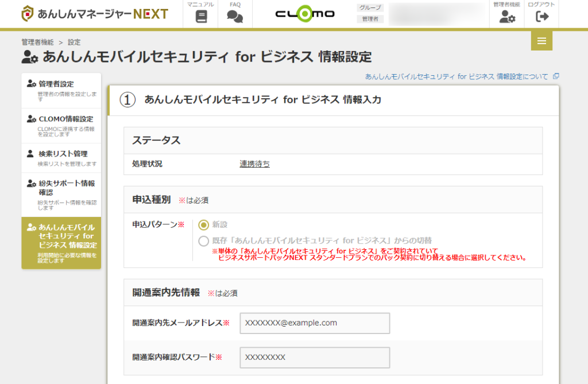The width and height of the screenshot is (588, 384).
Task: Select the 新設 radio button
Action: click(203, 224)
